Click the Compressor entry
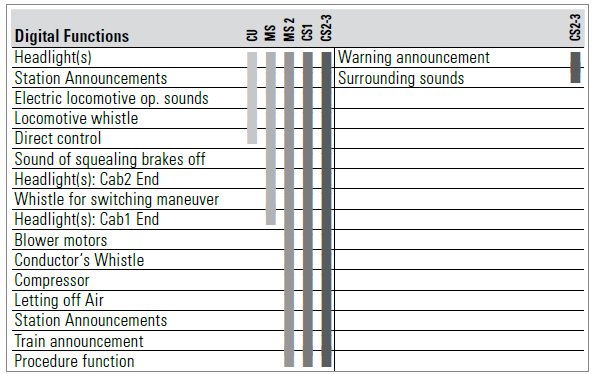592x374 pixels. point(52,280)
